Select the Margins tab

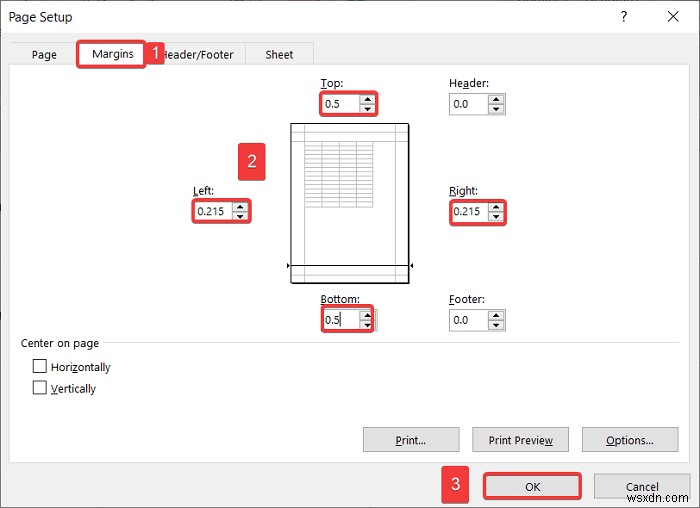[112, 54]
